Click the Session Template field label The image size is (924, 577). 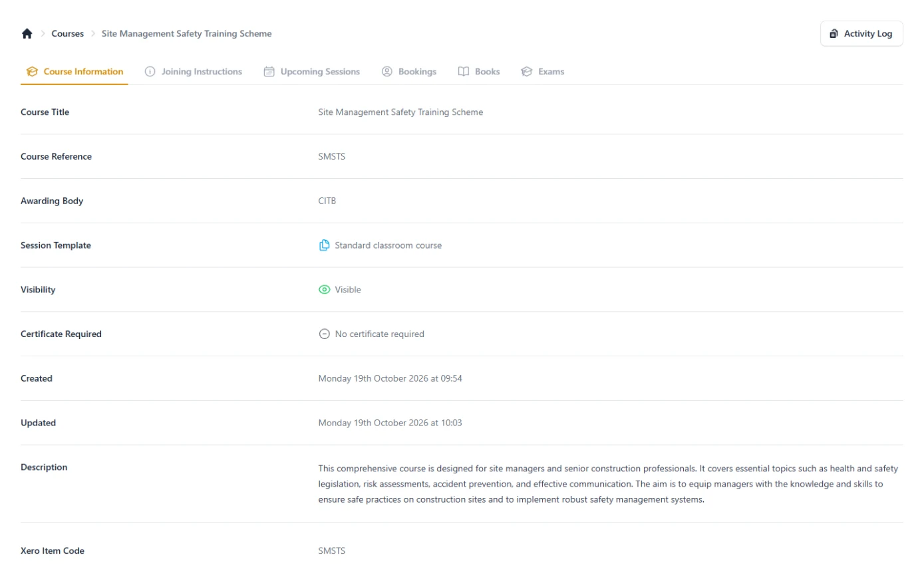click(56, 245)
